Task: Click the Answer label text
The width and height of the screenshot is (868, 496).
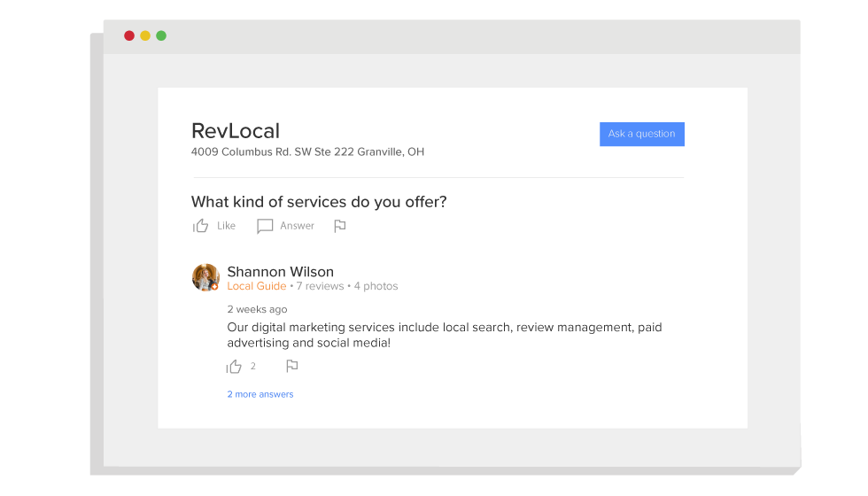Action: (297, 226)
